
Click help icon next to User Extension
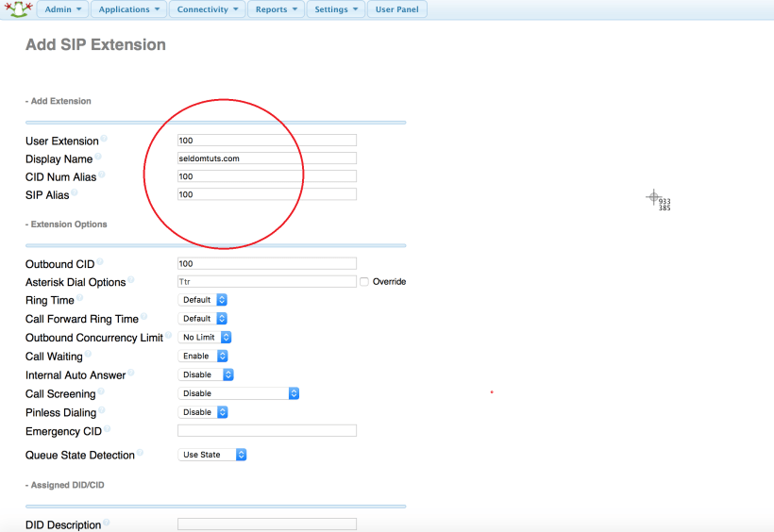coord(104,139)
